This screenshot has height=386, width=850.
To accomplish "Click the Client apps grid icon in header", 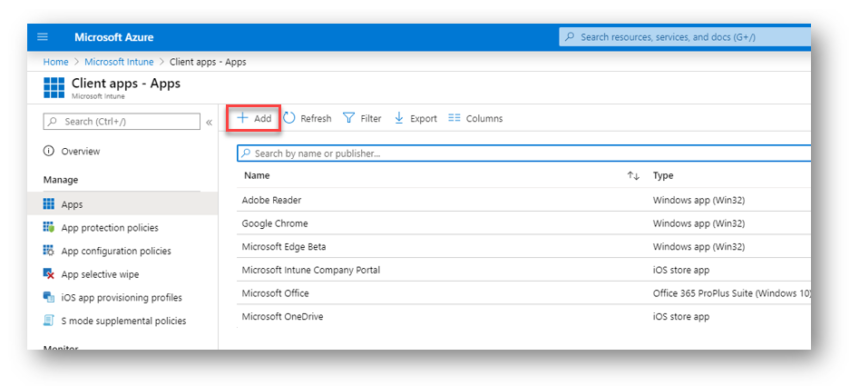I will click(54, 87).
